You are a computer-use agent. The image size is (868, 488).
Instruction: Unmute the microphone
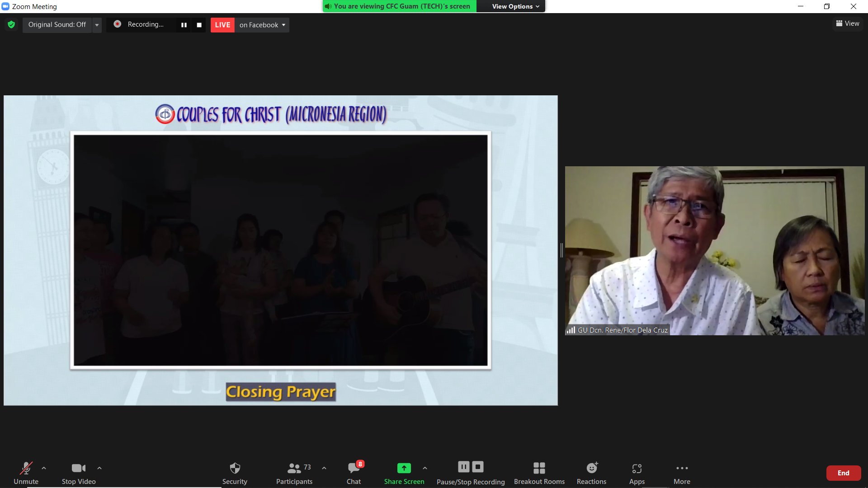26,473
